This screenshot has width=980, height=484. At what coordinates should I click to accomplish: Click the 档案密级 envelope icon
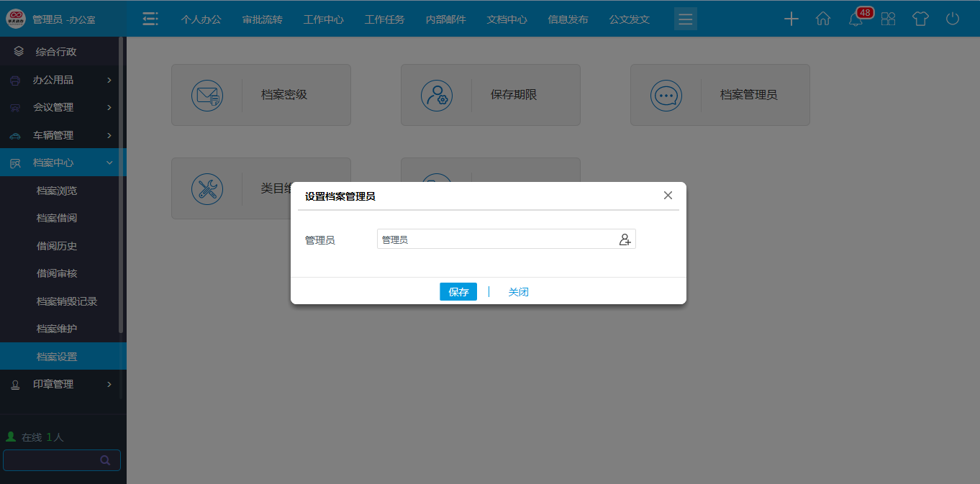[x=208, y=95]
